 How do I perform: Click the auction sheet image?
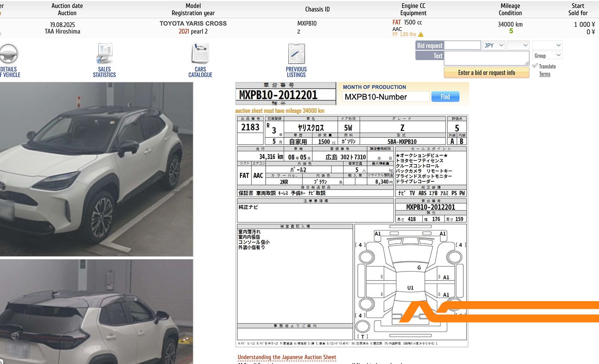coord(352,231)
